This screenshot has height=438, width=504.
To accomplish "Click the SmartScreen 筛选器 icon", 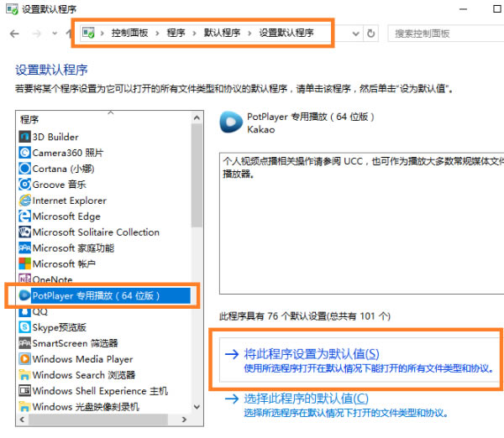I will [24, 343].
